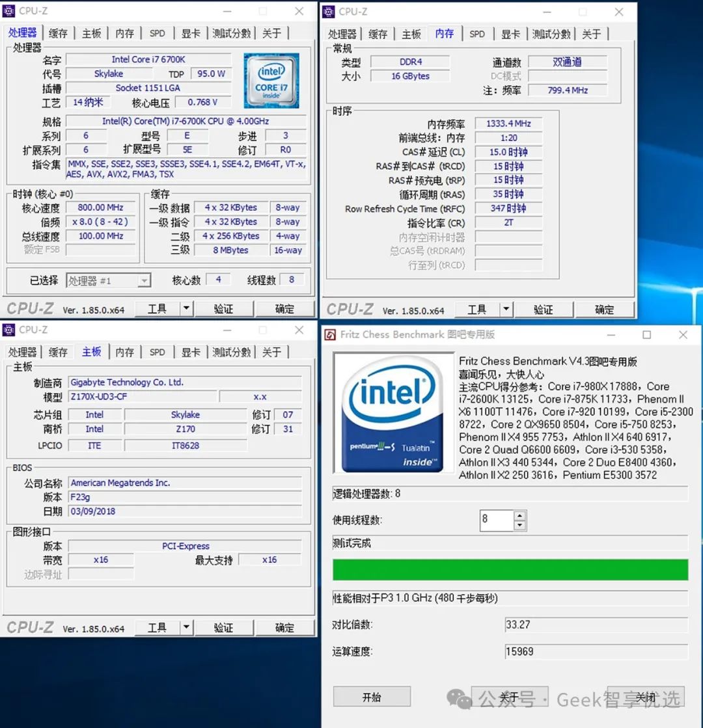This screenshot has width=703, height=728.
Task: Click memory type field DDR4
Action: point(410,62)
